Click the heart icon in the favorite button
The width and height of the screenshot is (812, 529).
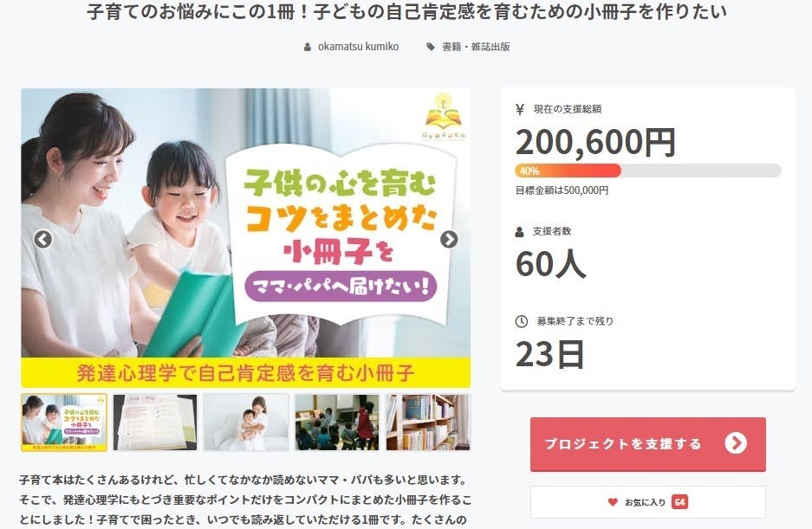point(613,501)
